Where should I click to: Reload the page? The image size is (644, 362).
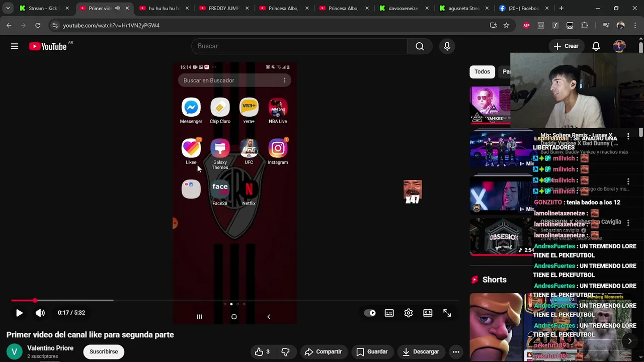[x=38, y=25]
